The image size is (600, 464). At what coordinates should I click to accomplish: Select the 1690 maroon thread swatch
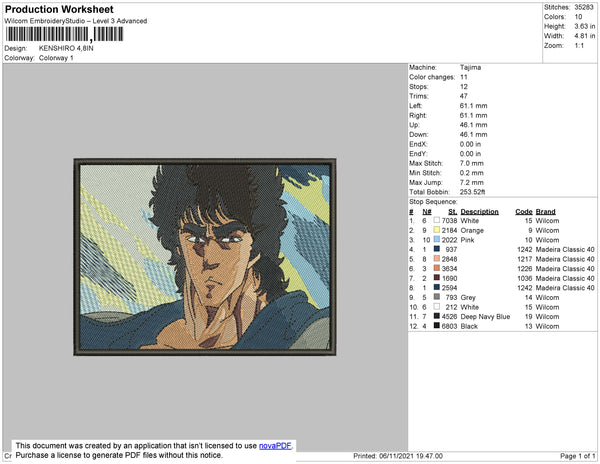[x=437, y=278]
